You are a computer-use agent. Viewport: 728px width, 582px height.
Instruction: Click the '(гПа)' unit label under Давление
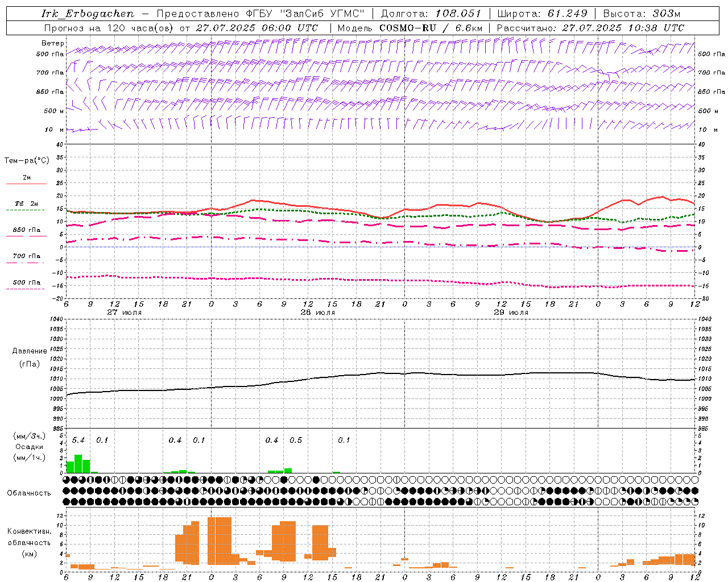[x=30, y=364]
